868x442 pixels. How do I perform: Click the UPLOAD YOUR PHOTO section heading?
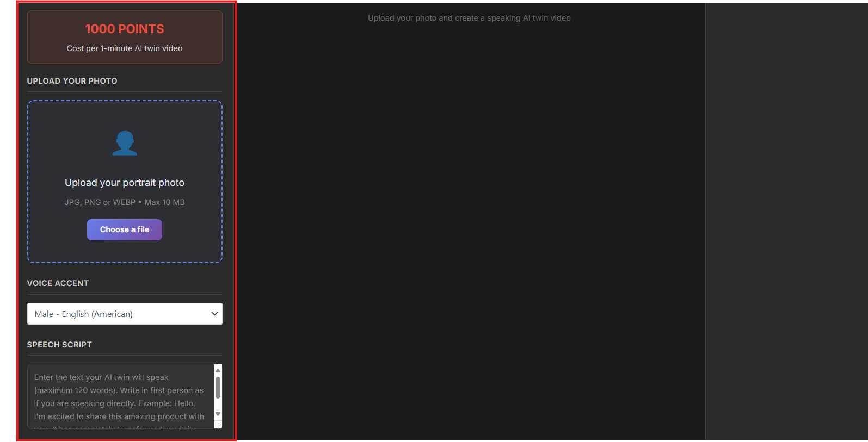pos(72,81)
